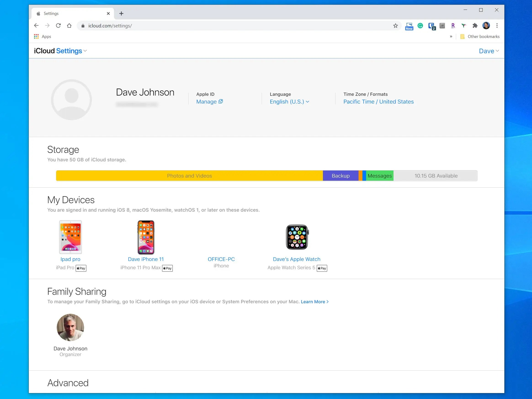532x399 pixels.
Task: Select Dave's Apple Watch device icon
Action: coord(297,237)
